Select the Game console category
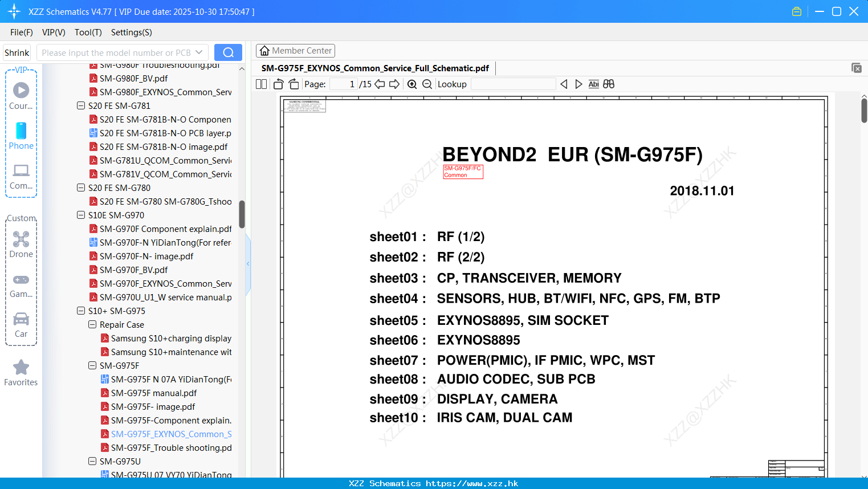The width and height of the screenshot is (868, 489). 21,285
